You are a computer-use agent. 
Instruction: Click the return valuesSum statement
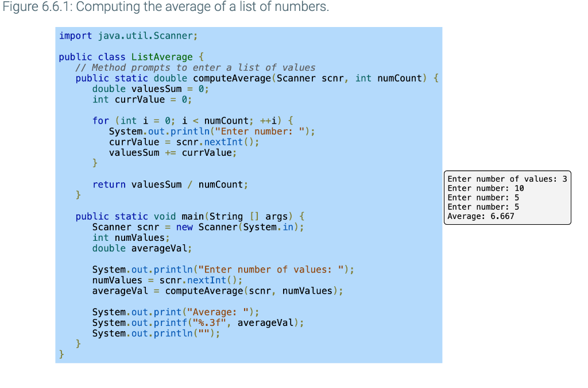pos(169,184)
